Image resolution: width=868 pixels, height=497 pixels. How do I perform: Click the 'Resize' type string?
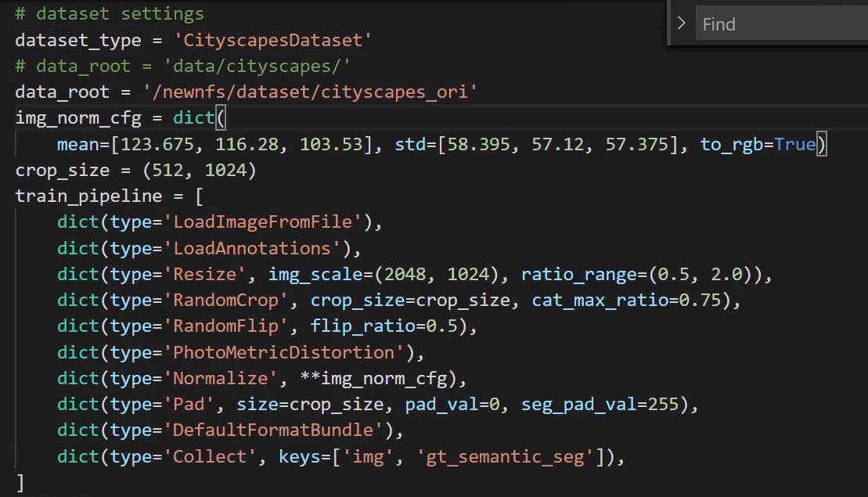pos(205,274)
